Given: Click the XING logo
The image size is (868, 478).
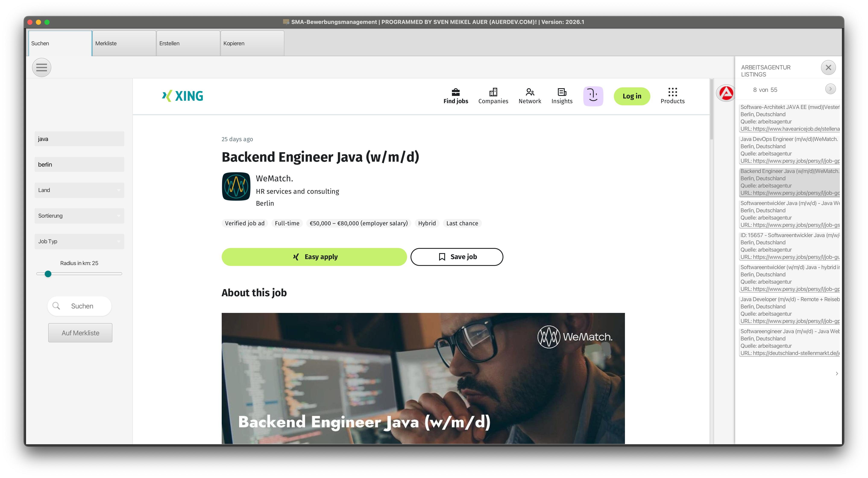Looking at the screenshot, I should click(182, 96).
